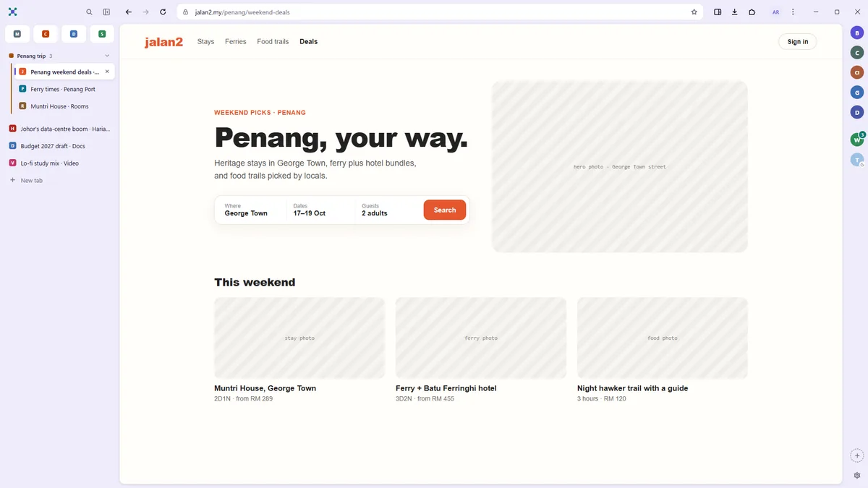Open pinned tab S

coord(102,34)
